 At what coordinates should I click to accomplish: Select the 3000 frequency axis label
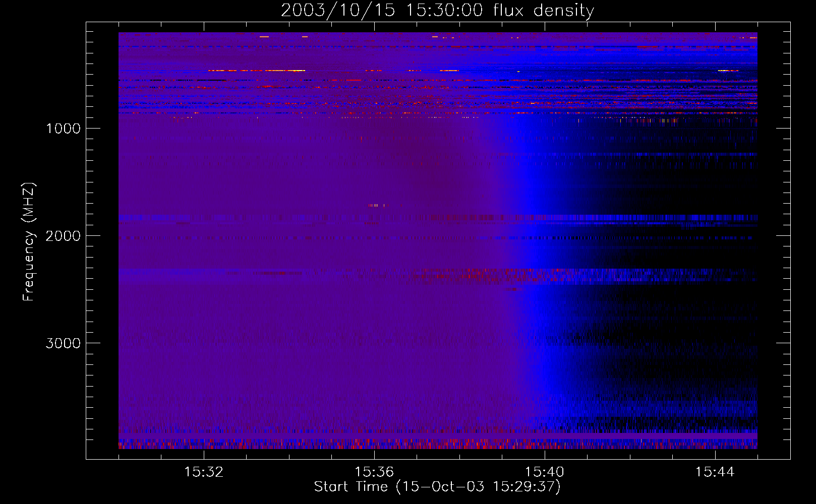click(x=63, y=343)
